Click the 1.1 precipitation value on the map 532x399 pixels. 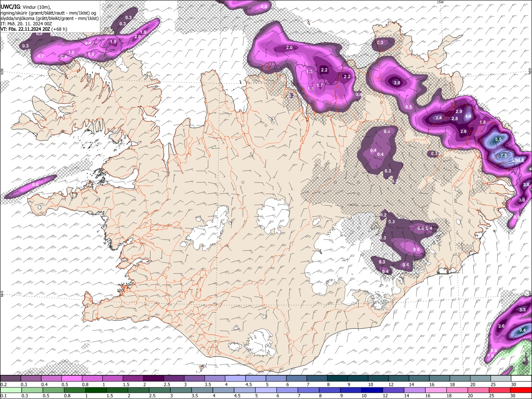[x=311, y=89]
